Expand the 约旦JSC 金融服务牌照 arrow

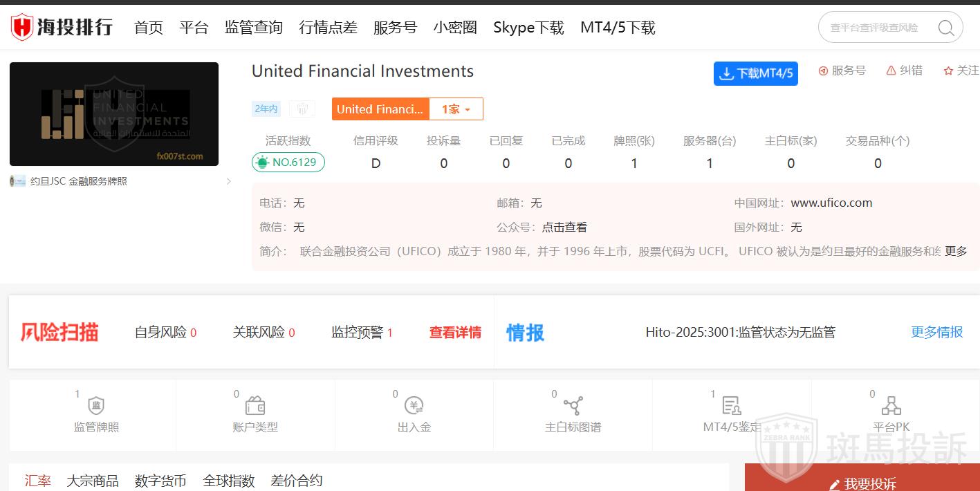point(229,181)
